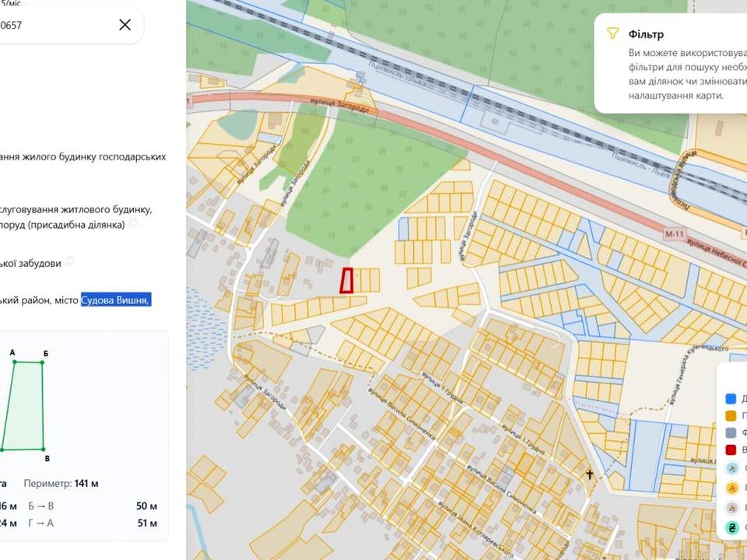
Task: Click the green hryvnia currency legend icon
Action: [731, 527]
